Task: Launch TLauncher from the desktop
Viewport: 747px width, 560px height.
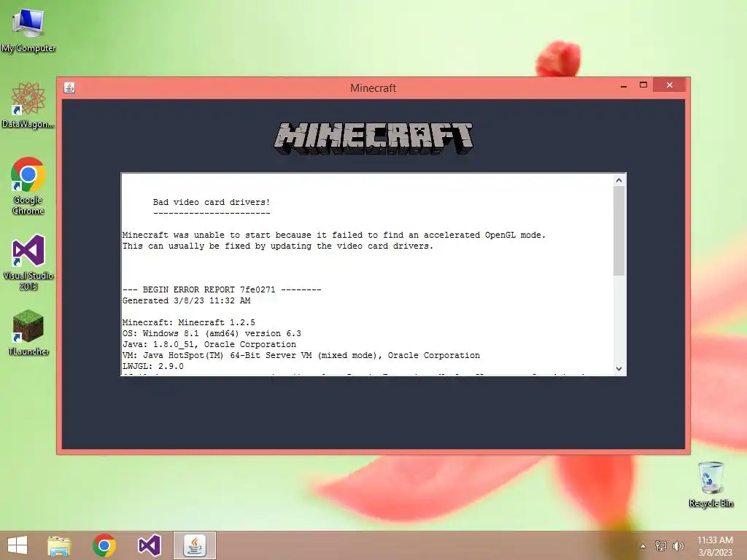Action: coord(28,332)
